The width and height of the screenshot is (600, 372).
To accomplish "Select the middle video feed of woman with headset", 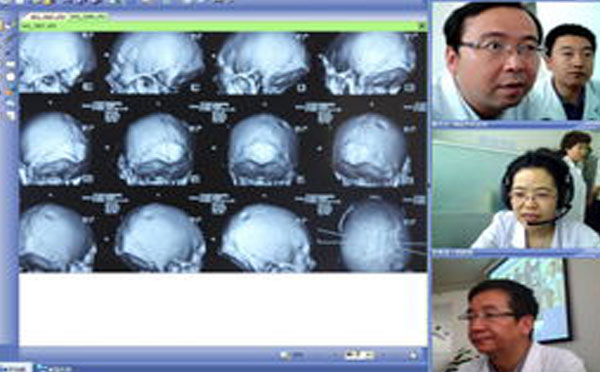I will [x=516, y=189].
